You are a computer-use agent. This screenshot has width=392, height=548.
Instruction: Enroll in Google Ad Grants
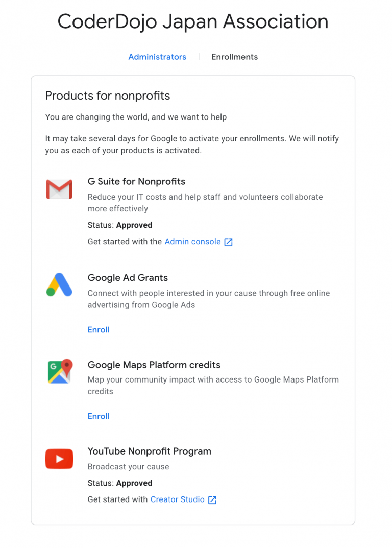click(98, 329)
